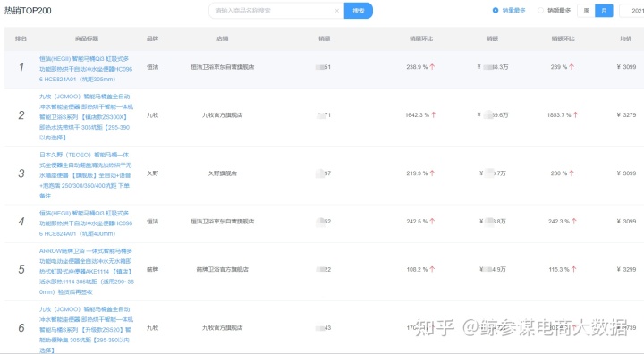
Task: Click the 销量环比 column header
Action: coord(421,38)
